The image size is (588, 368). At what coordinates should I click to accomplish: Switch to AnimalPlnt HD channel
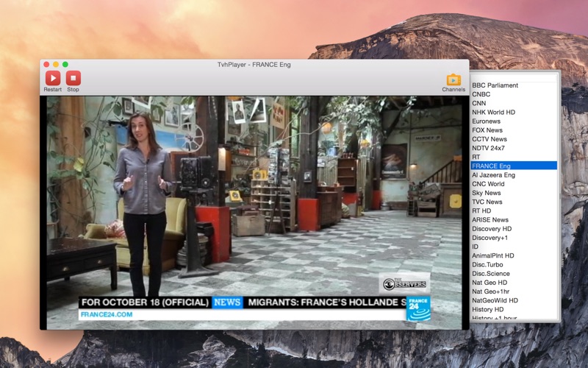pos(514,255)
